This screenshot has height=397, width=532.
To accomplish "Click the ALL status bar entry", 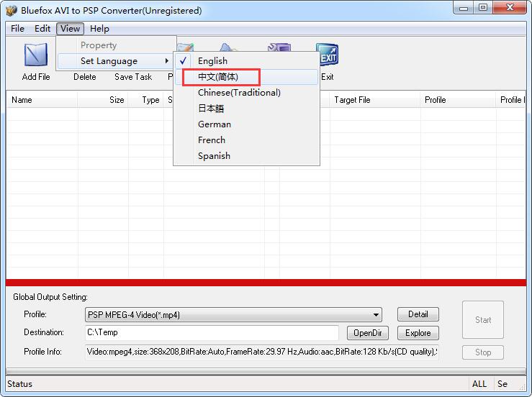I will [x=479, y=384].
